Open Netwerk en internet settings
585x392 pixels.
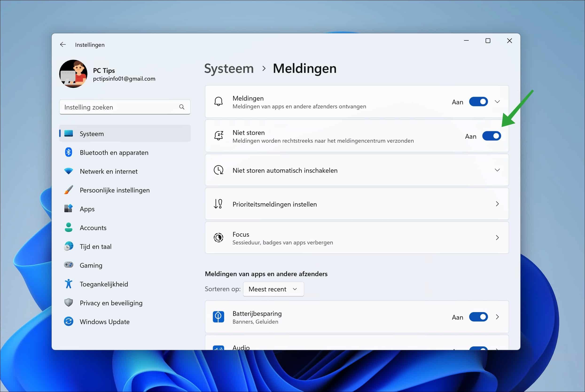coord(109,171)
